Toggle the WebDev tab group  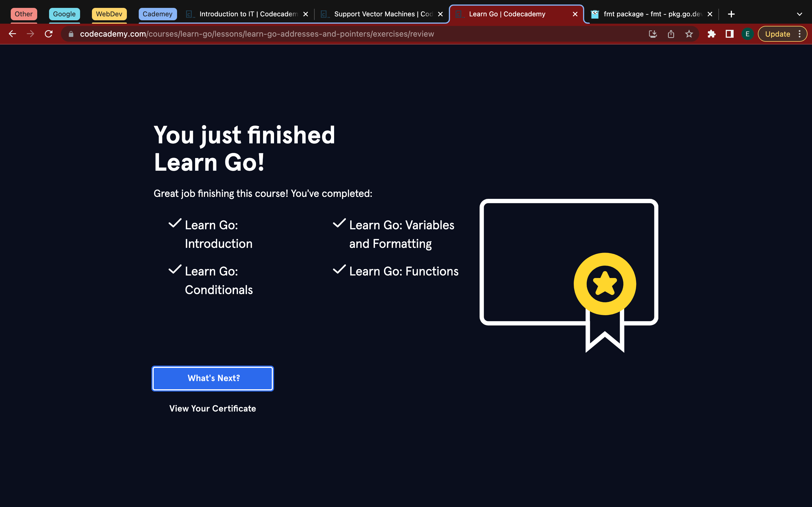[109, 14]
